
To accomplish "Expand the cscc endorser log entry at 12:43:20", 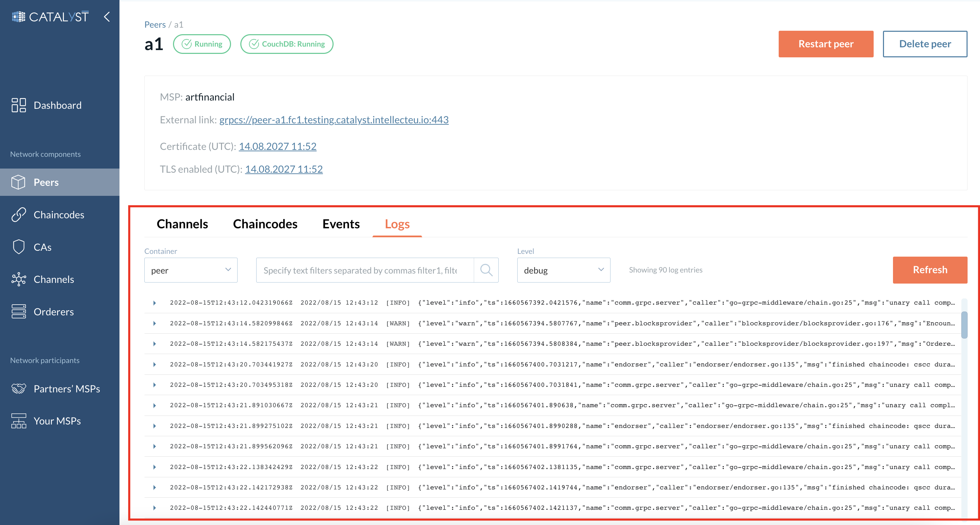I will pyautogui.click(x=154, y=364).
